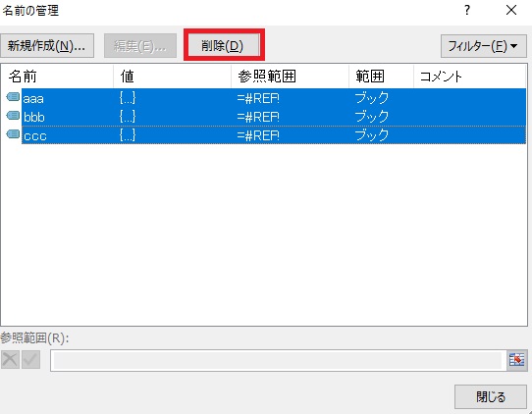The image size is (532, 414).
Task: Click the cancel X icon beside reference box
Action: coord(10,360)
